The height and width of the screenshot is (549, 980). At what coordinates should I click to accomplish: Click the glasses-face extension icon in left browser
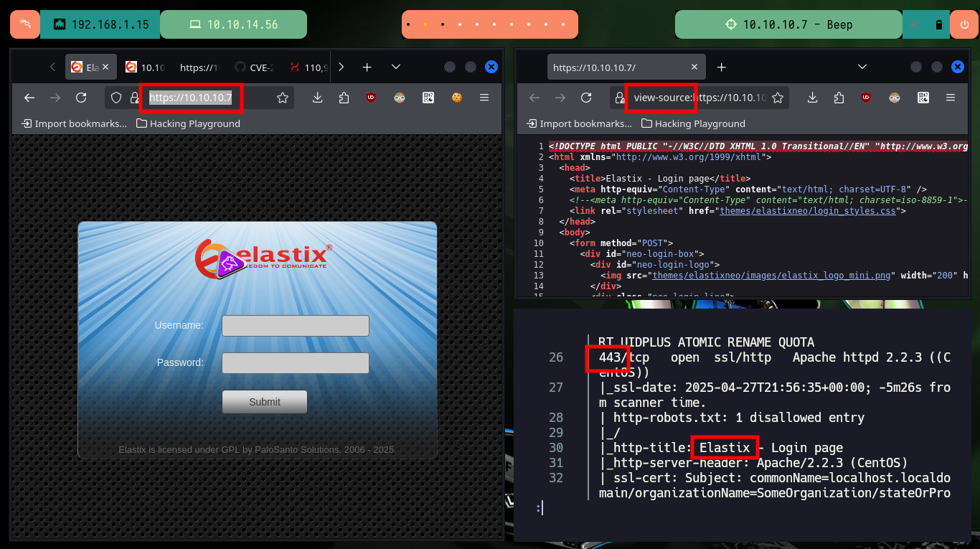400,98
